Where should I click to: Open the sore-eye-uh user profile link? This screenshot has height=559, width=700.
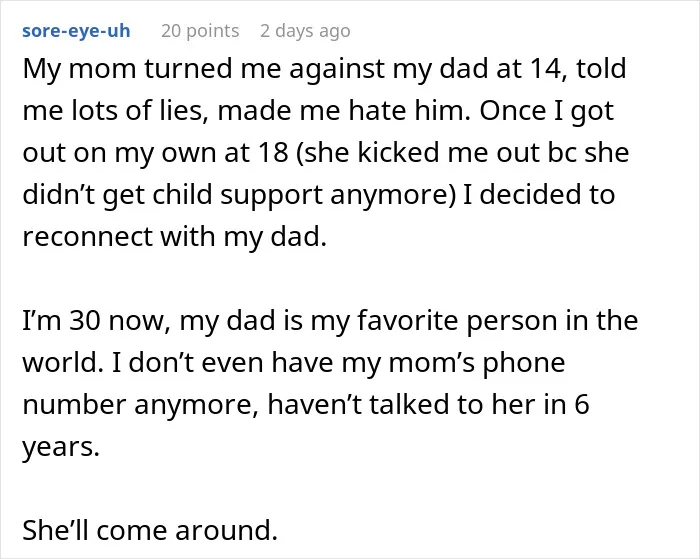[x=76, y=31]
